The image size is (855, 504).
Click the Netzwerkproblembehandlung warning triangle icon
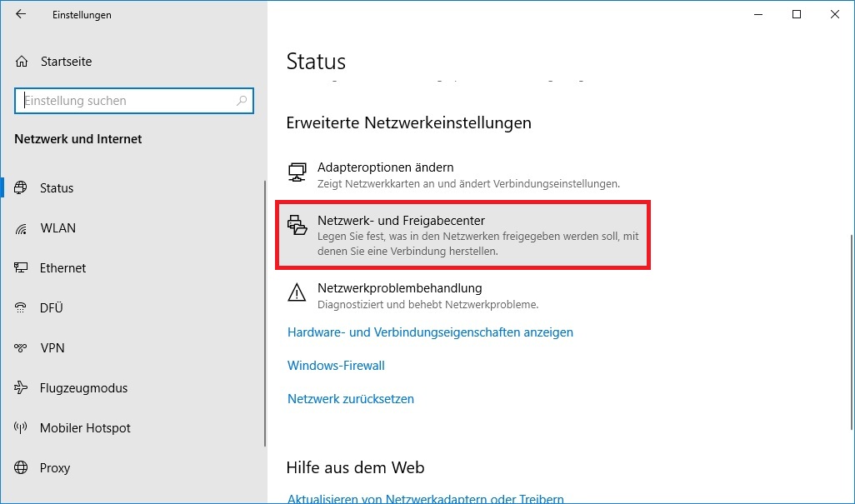297,292
